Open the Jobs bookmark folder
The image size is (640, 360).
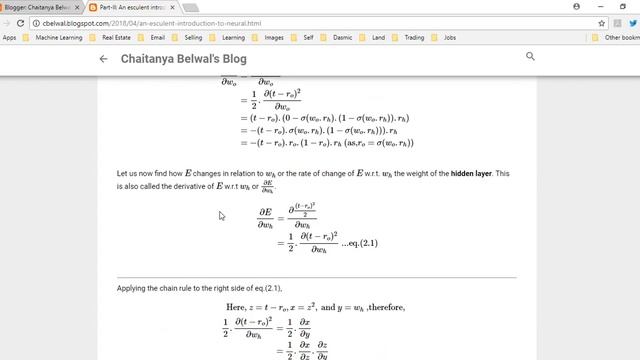click(444, 38)
